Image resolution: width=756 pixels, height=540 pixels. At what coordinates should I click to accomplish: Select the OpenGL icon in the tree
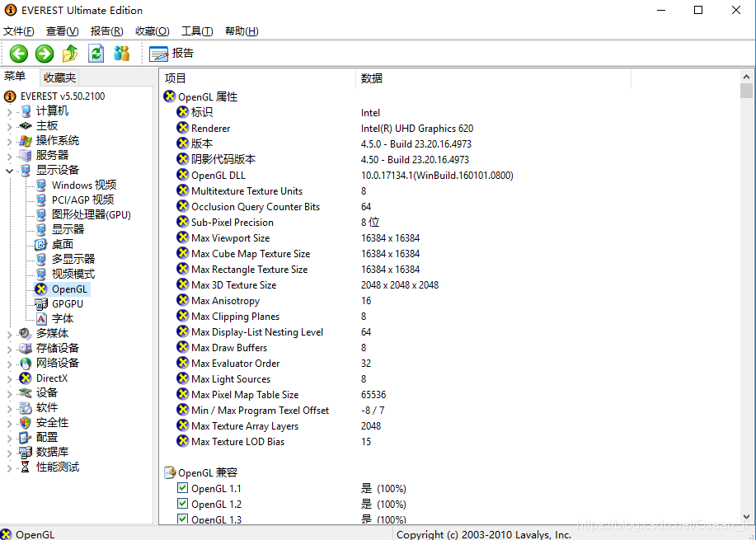tap(41, 289)
